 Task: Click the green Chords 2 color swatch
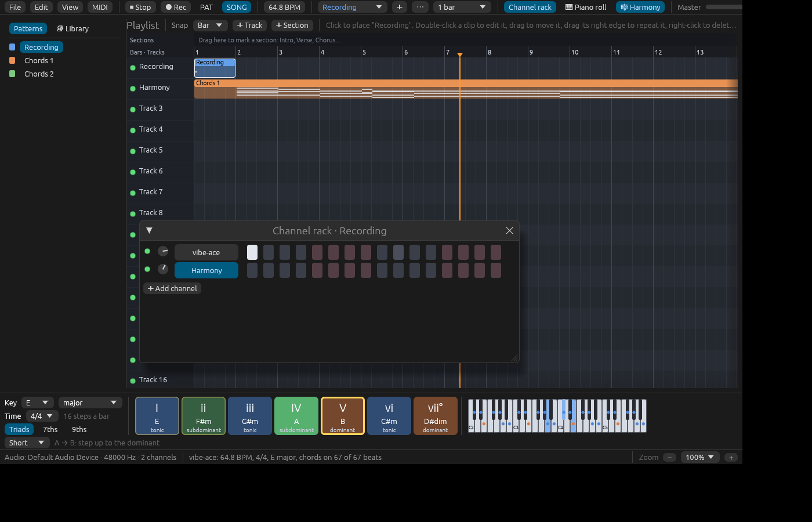12,74
